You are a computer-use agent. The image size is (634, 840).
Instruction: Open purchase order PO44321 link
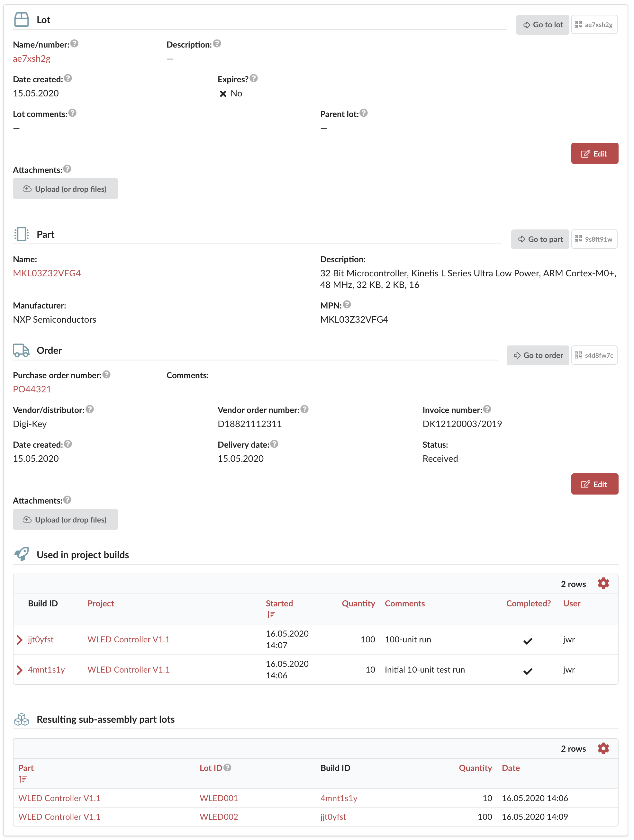tap(32, 389)
